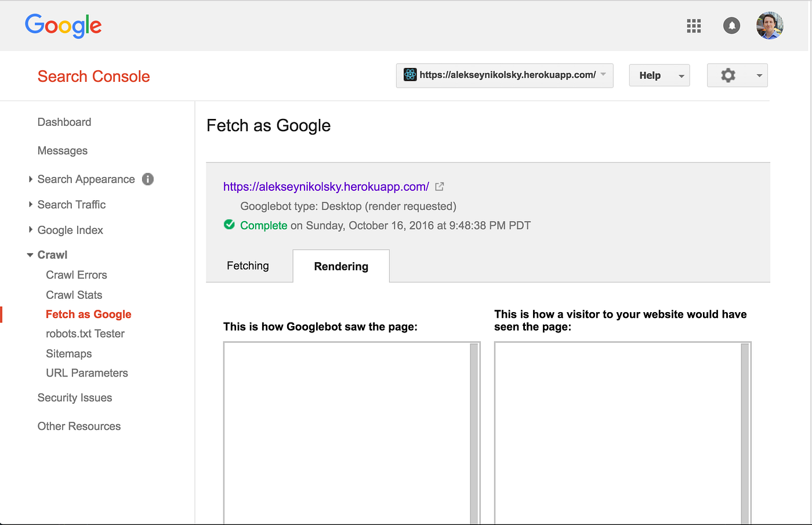Image resolution: width=812 pixels, height=525 pixels.
Task: Open the property selector dropdown
Action: pyautogui.click(x=603, y=75)
